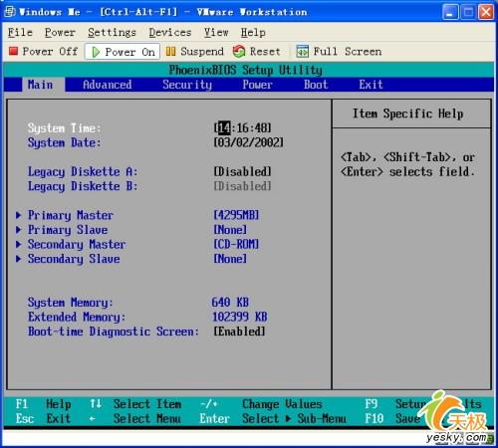Switch to the Advanced BIOS tab
The height and width of the screenshot is (448, 498).
coord(108,85)
